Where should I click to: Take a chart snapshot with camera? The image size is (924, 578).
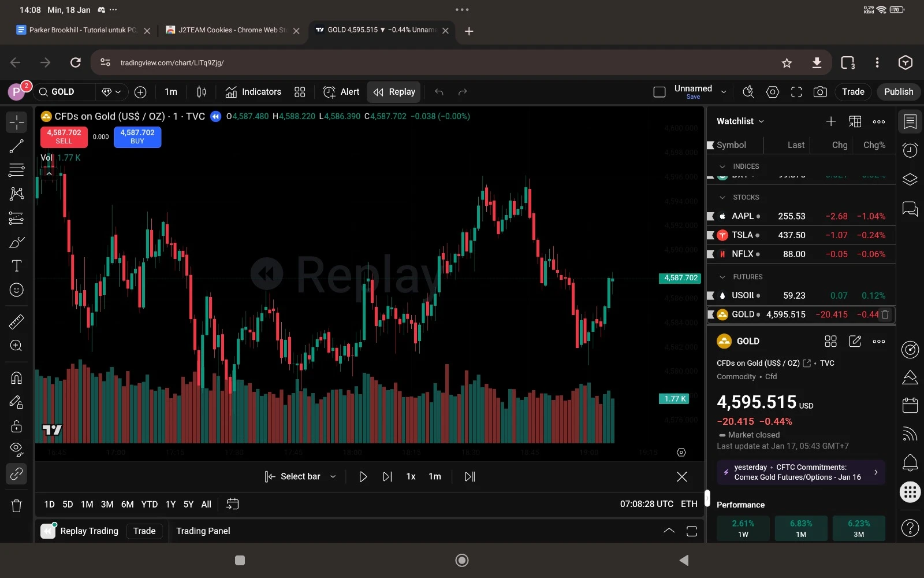[x=820, y=92]
